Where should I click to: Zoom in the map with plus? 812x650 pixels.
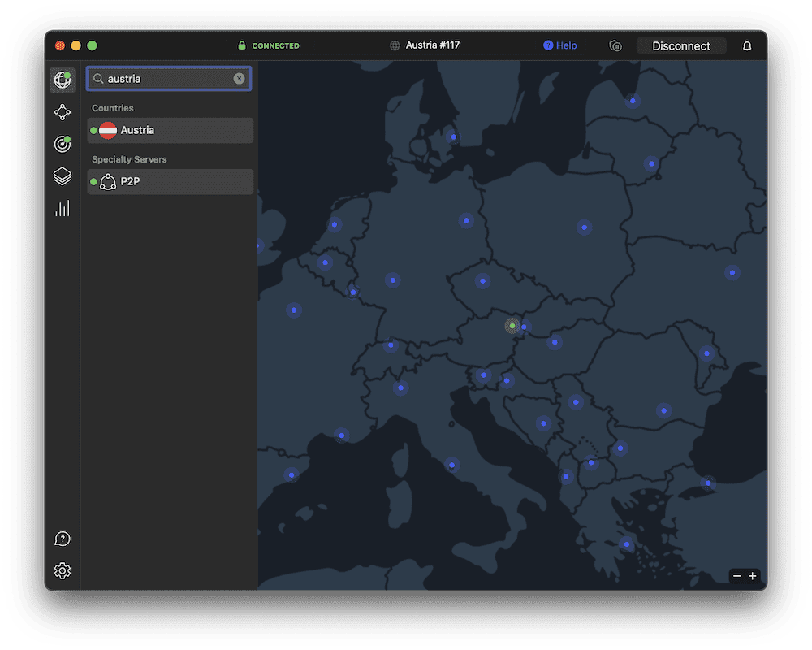(x=753, y=576)
